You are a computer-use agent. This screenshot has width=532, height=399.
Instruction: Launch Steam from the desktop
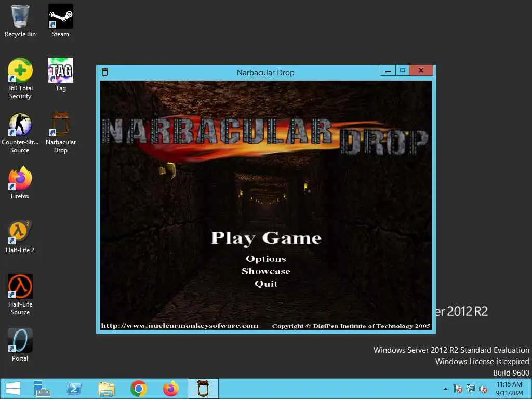60,20
